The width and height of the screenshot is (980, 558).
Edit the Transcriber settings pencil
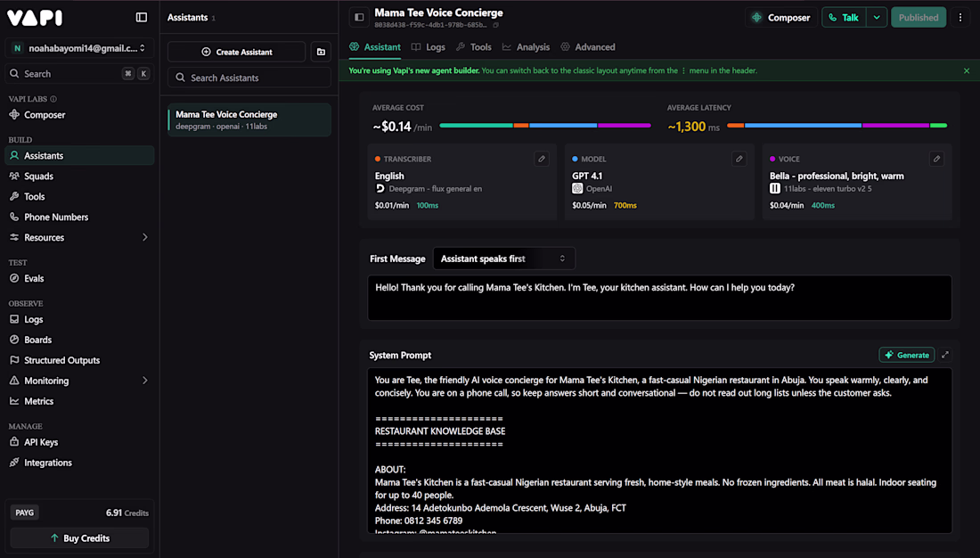[542, 159]
